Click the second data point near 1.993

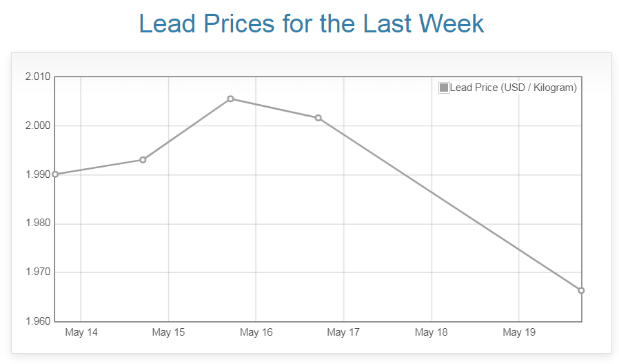[x=143, y=160]
